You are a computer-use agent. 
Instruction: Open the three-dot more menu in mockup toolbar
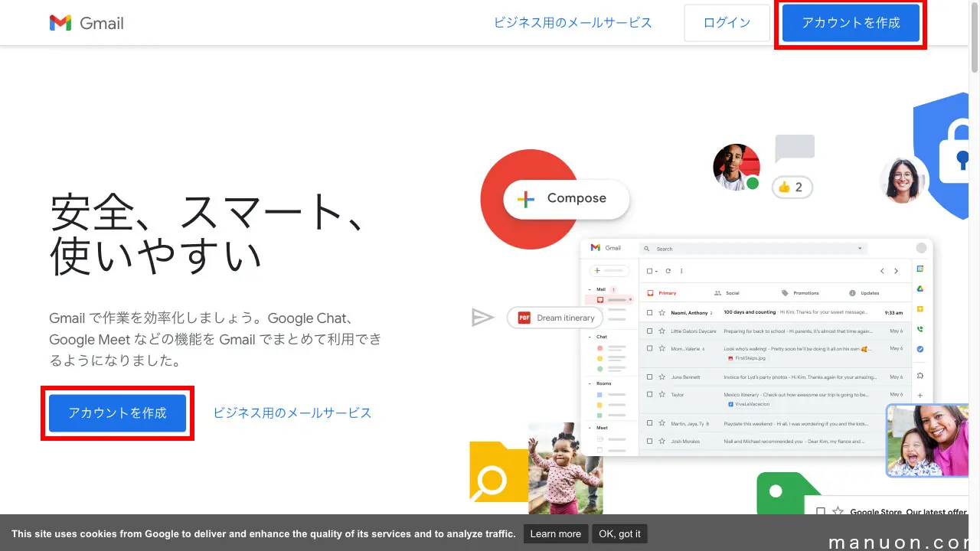point(681,271)
